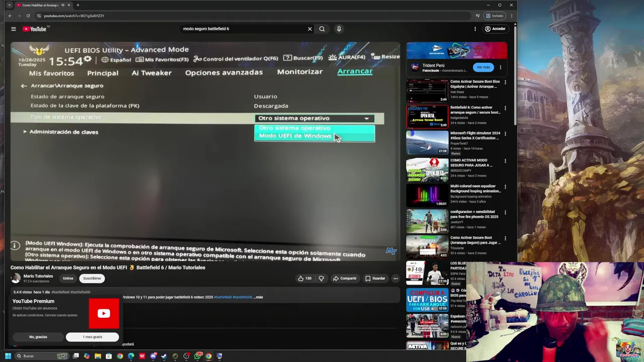Click Ver más on Trident Perú ad
Image resolution: width=644 pixels, height=362 pixels.
(x=483, y=67)
